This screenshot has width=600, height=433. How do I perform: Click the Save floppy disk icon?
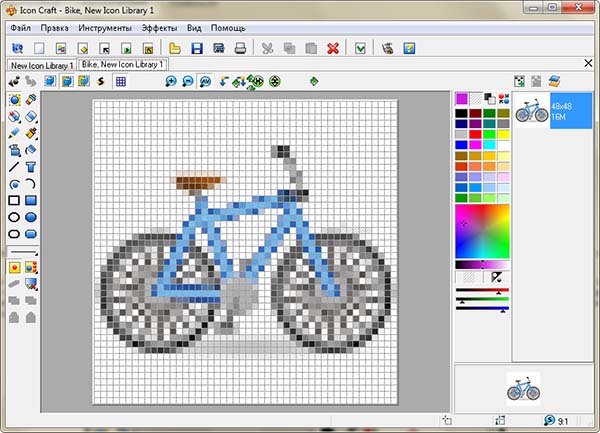coord(197,47)
